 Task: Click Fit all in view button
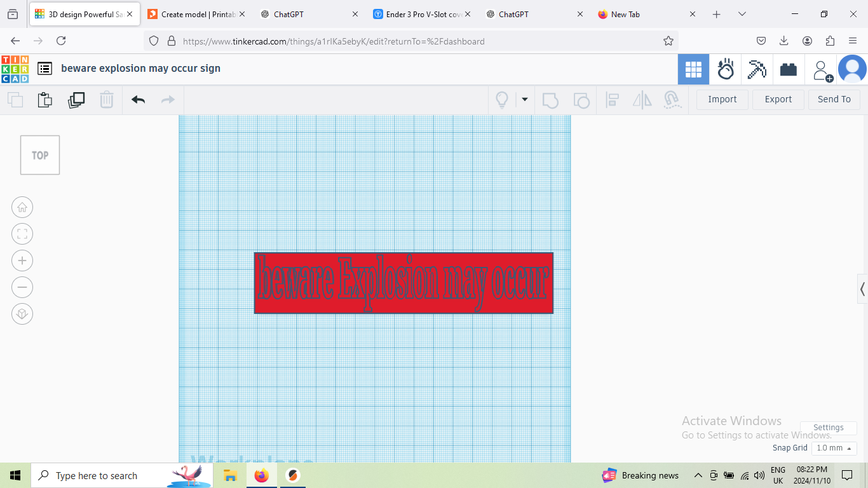22,234
